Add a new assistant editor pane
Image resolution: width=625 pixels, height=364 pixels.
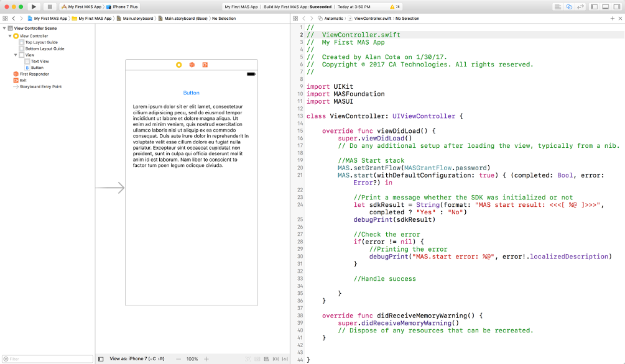click(612, 18)
